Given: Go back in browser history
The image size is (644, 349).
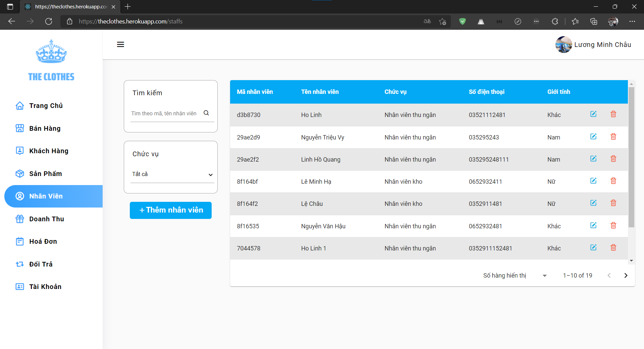Looking at the screenshot, I should point(12,21).
